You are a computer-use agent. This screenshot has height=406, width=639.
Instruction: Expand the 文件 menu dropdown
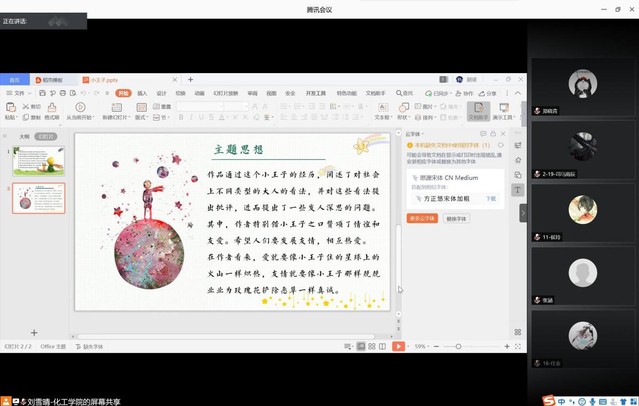click(19, 93)
